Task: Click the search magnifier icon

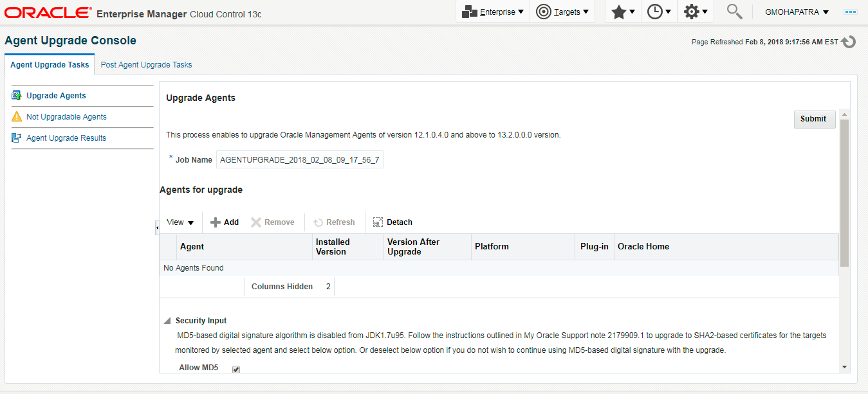Action: (734, 12)
